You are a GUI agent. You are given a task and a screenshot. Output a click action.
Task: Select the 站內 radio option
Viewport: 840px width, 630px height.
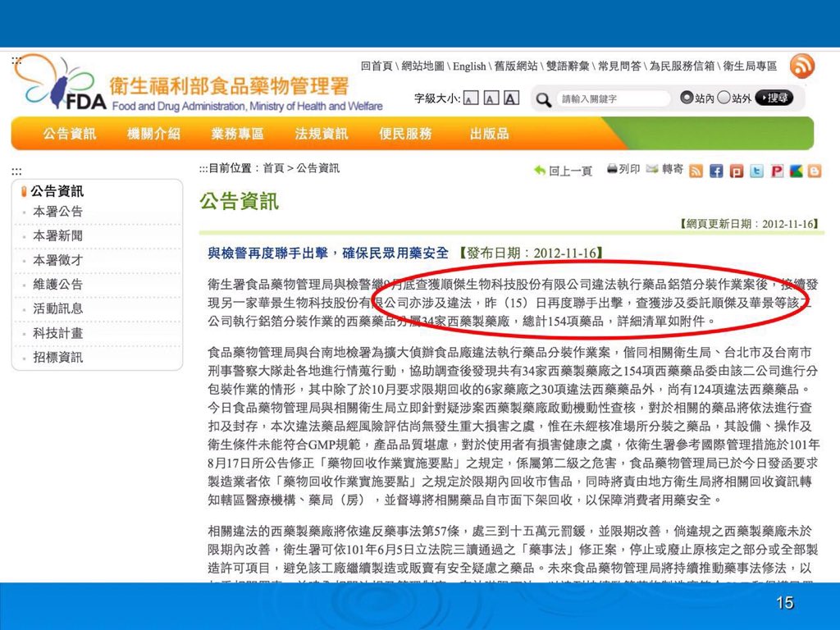click(x=687, y=98)
